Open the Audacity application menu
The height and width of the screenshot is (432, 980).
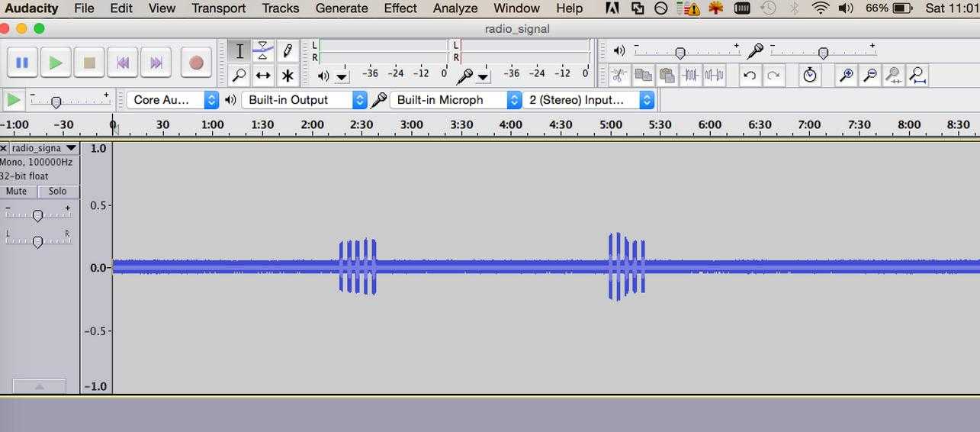(31, 8)
